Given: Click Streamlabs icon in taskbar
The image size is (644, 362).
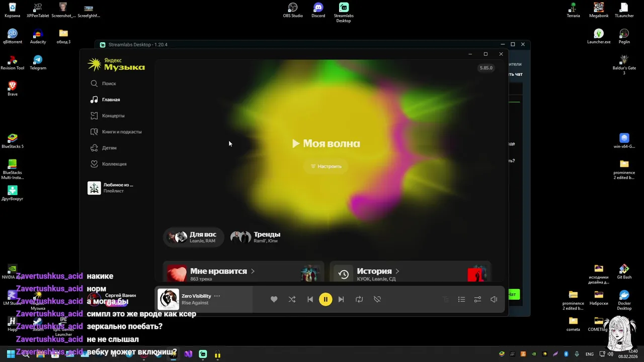Looking at the screenshot, I should (203, 354).
